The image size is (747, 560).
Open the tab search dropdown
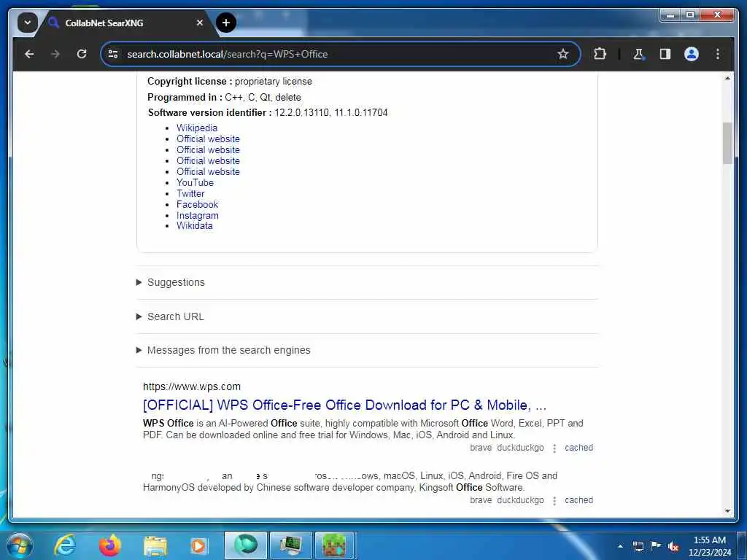tap(28, 23)
